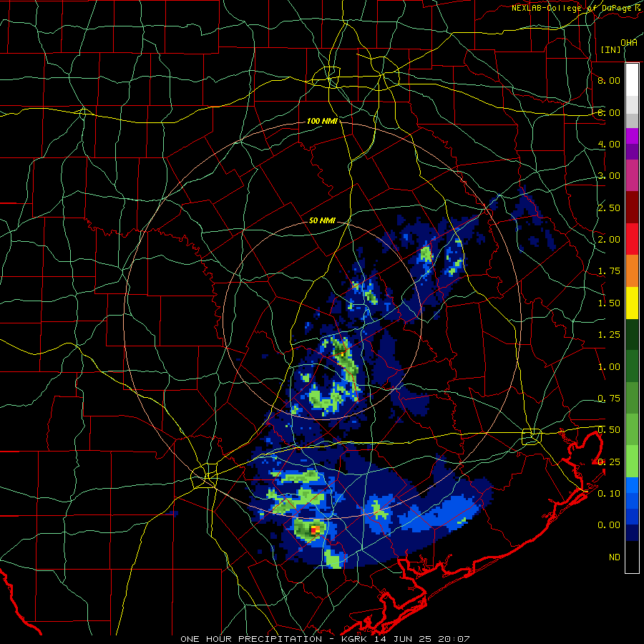644x644 pixels.
Task: Click the [IN] units label
Action: click(611, 49)
